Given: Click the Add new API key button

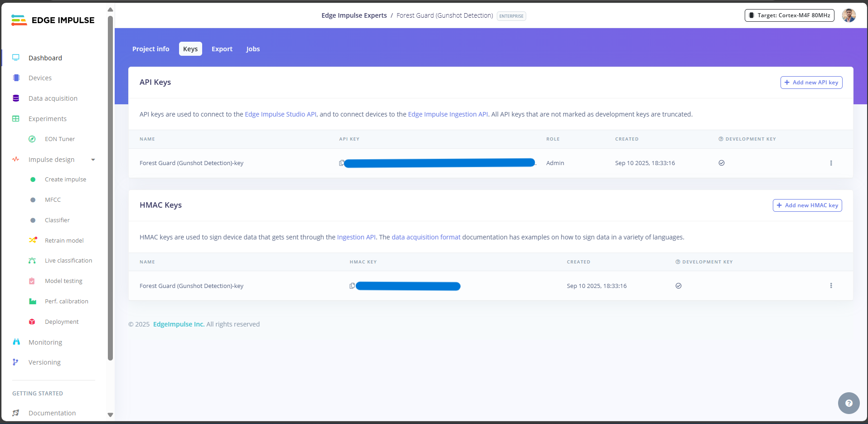Looking at the screenshot, I should [x=811, y=83].
